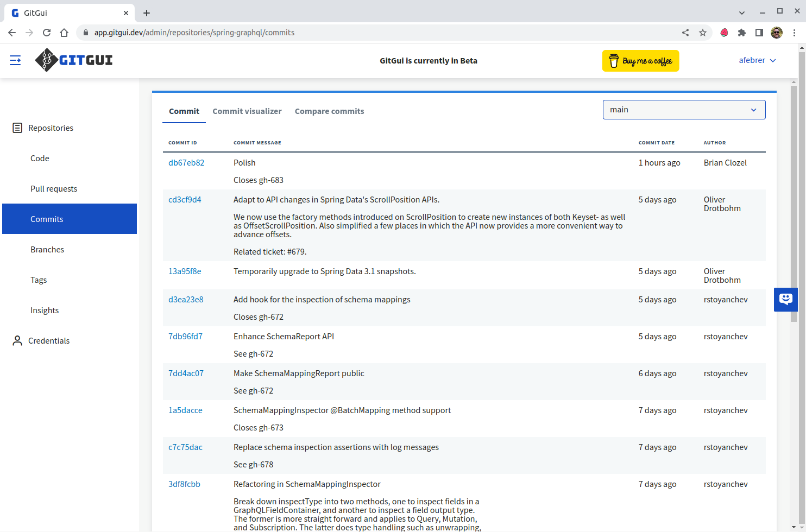Click author Brian Clozel

coord(725,163)
